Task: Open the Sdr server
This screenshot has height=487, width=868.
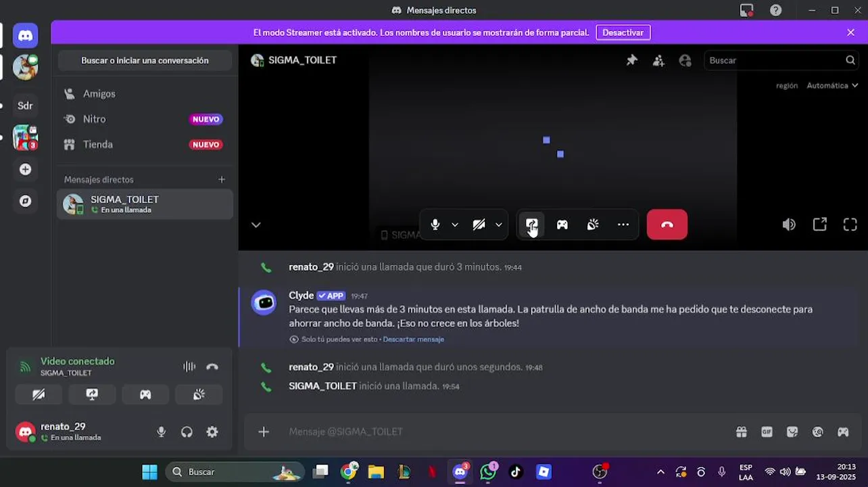Action: [25, 106]
